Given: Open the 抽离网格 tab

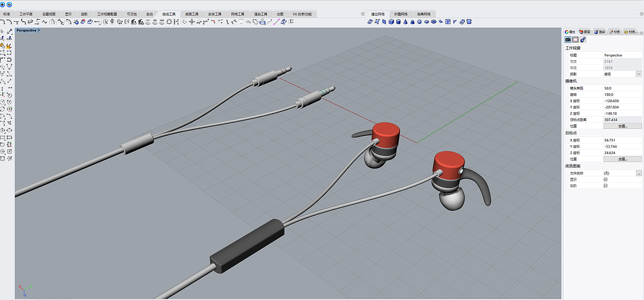Looking at the screenshot, I should point(424,14).
